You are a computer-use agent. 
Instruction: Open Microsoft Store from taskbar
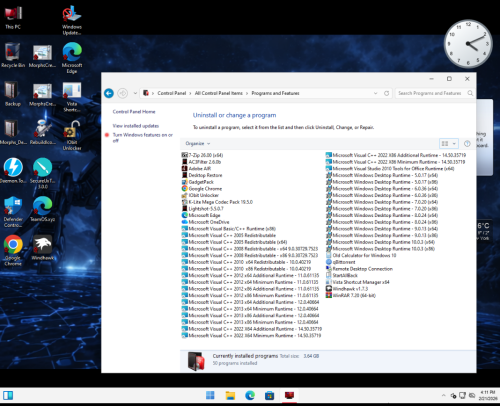[x=269, y=395]
